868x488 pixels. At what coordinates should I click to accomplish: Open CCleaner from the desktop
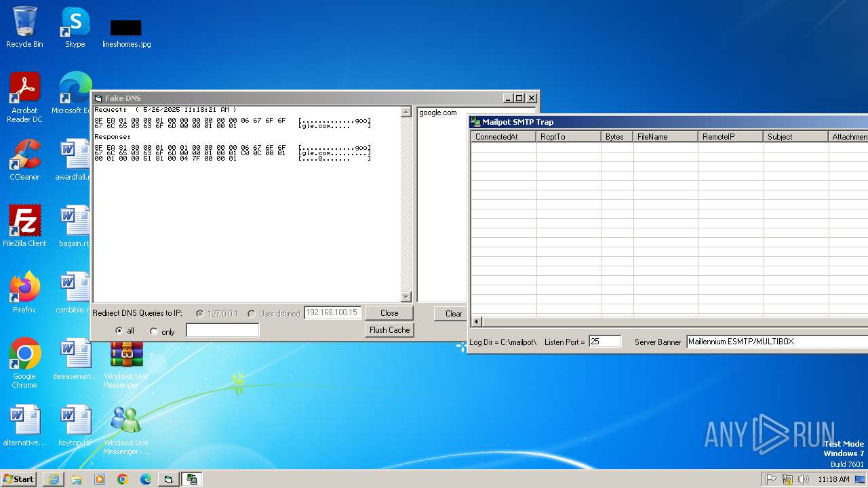click(x=24, y=160)
